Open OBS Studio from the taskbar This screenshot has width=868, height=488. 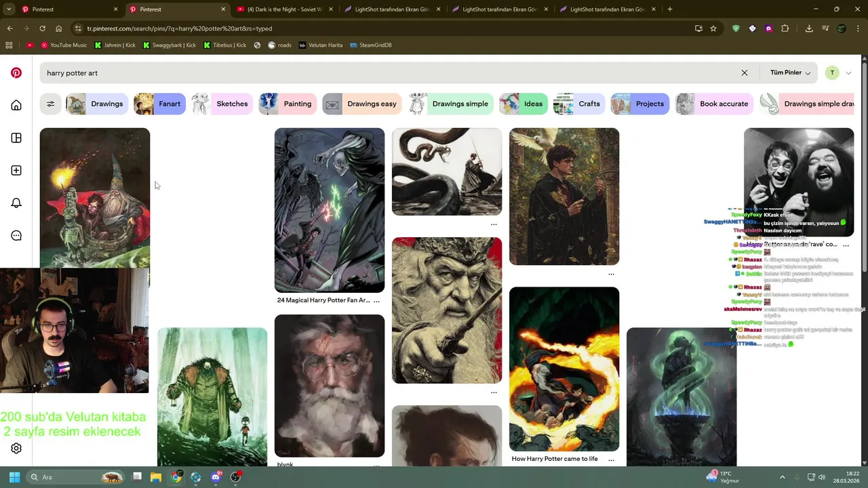(x=235, y=477)
